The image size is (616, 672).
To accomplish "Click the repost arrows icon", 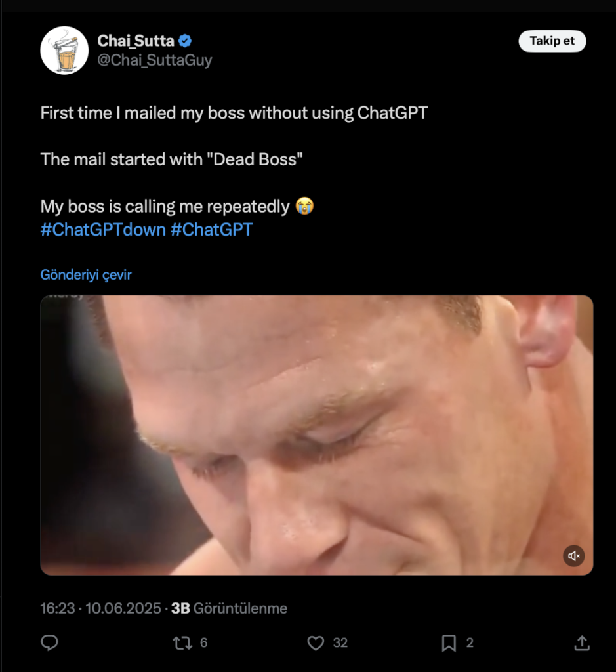I will pos(182,643).
